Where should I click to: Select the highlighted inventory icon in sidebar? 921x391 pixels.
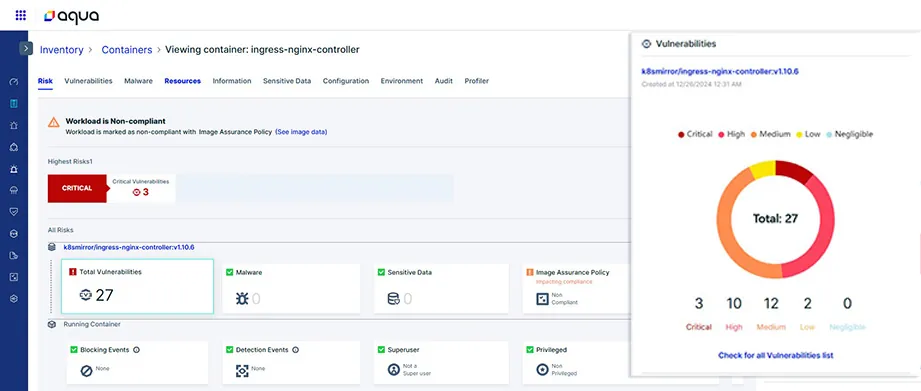pyautogui.click(x=14, y=103)
